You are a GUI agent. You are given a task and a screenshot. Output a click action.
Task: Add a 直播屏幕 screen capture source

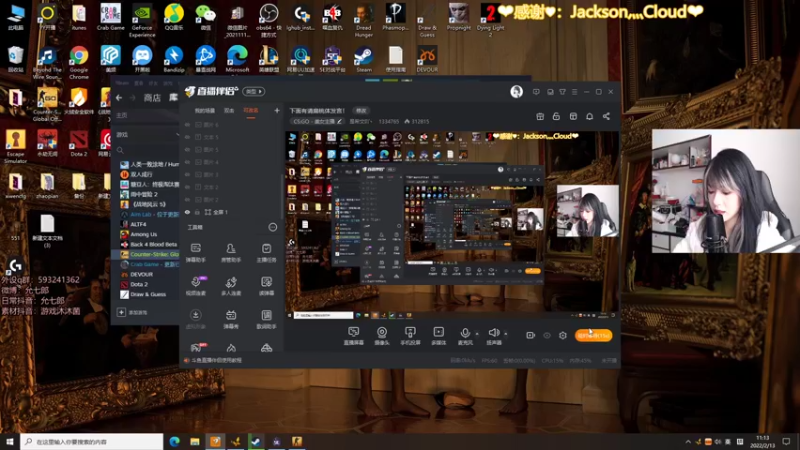coord(354,336)
